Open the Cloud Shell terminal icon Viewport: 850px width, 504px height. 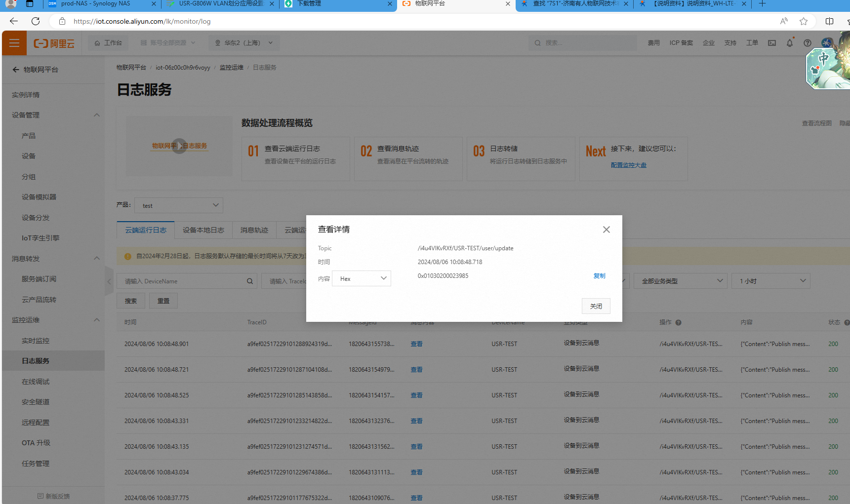point(771,43)
